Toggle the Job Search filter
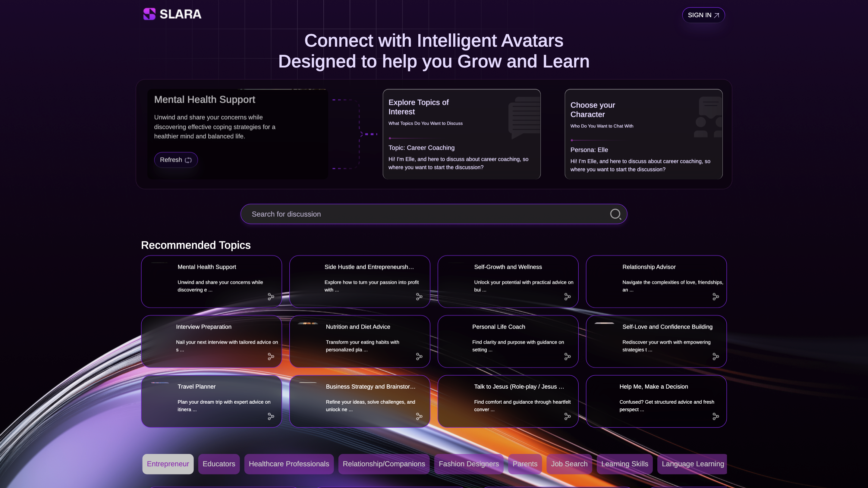This screenshot has height=488, width=868. click(x=569, y=464)
